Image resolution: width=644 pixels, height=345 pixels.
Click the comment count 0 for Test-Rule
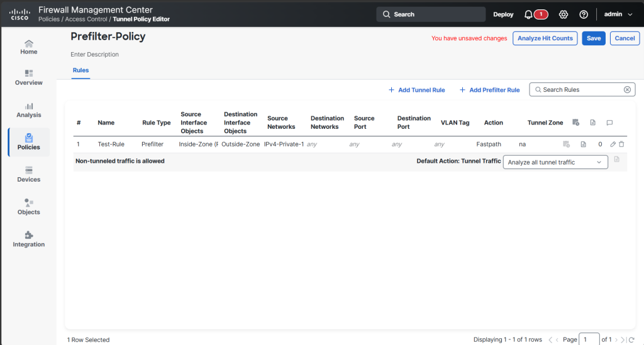tap(600, 144)
